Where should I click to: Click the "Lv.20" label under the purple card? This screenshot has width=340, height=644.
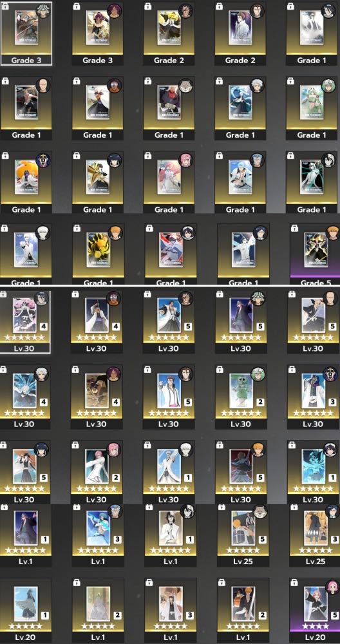[x=315, y=637]
